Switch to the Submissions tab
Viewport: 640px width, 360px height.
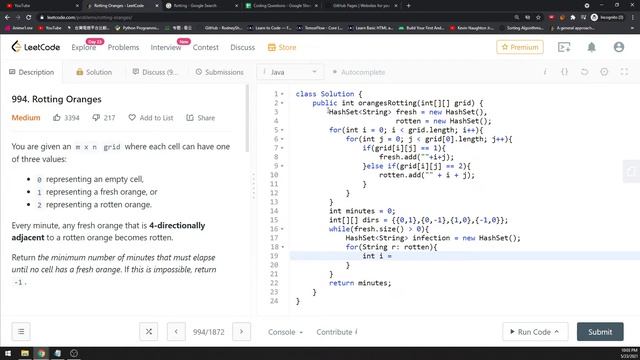coord(220,72)
